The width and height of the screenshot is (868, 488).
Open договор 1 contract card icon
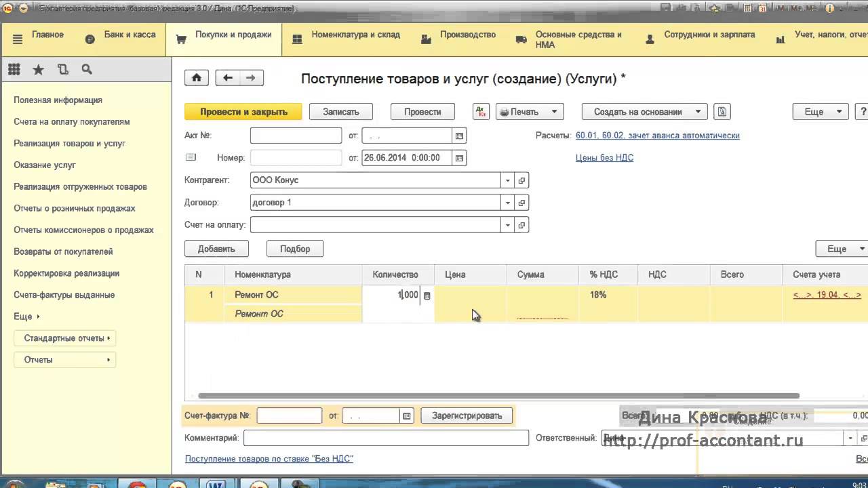click(x=521, y=203)
